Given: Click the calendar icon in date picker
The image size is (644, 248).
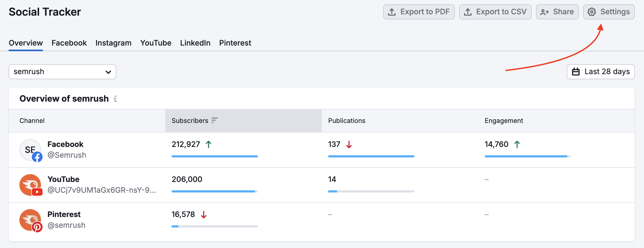Looking at the screenshot, I should [x=576, y=72].
